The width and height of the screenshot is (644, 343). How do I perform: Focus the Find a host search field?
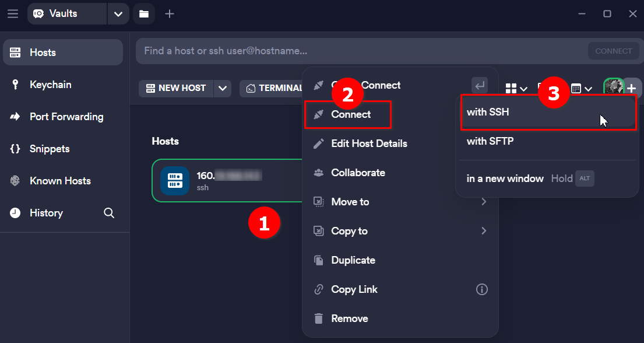coord(361,51)
